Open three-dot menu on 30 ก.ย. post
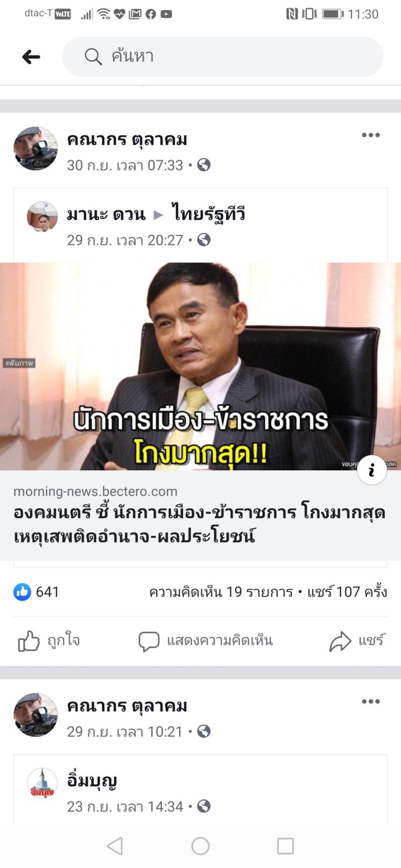Screen dimensions: 401x868 point(370,135)
